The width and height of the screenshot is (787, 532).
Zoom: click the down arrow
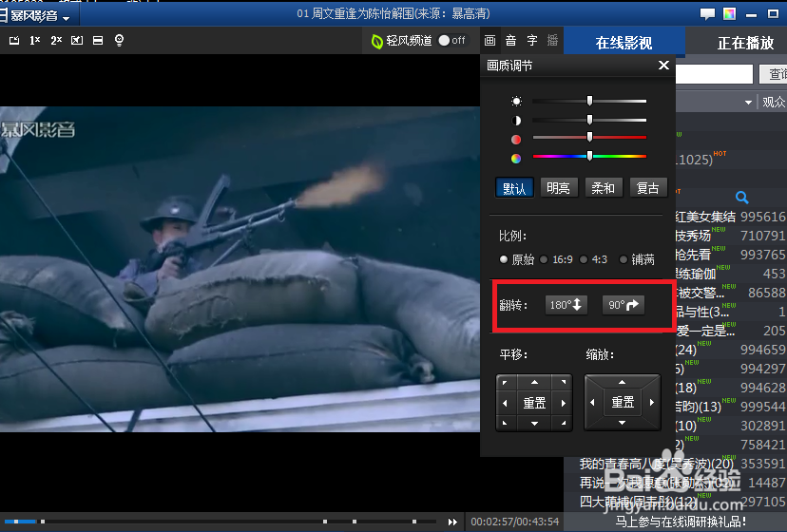click(x=623, y=423)
